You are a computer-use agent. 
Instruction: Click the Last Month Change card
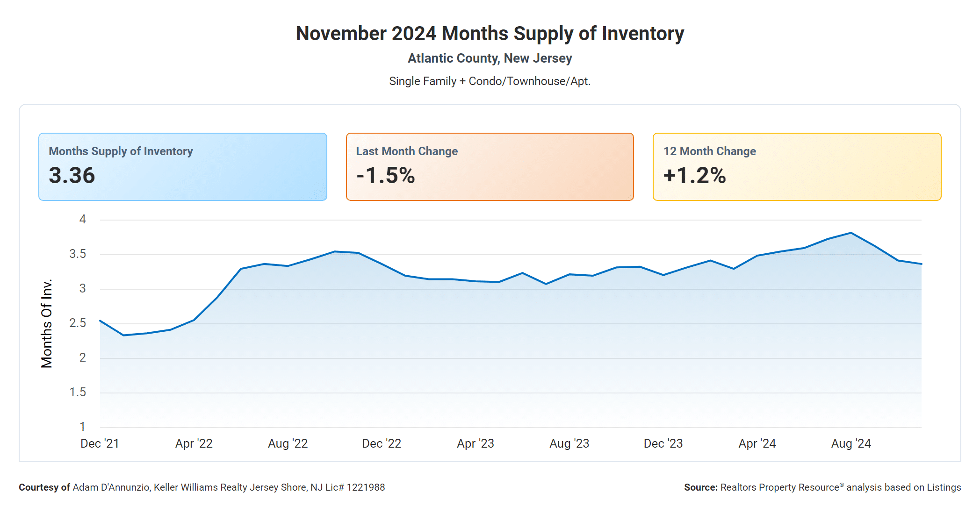[490, 167]
